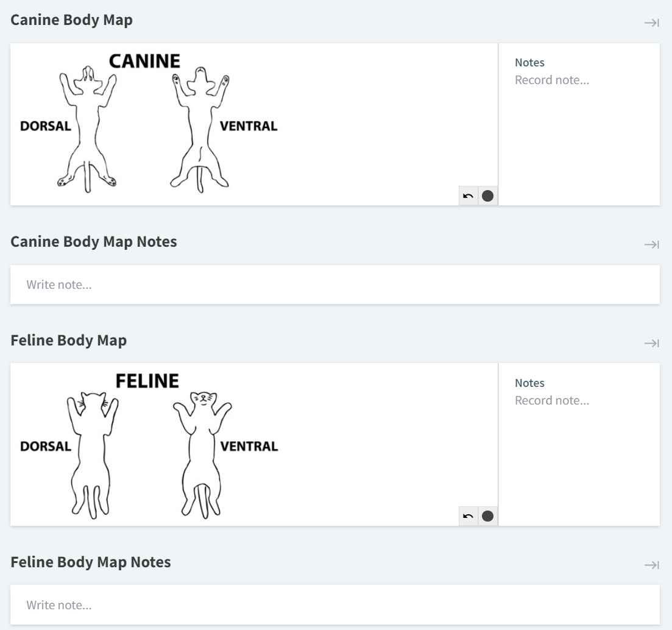The image size is (672, 630).
Task: Click the Notes label above Feline Record note
Action: point(529,383)
